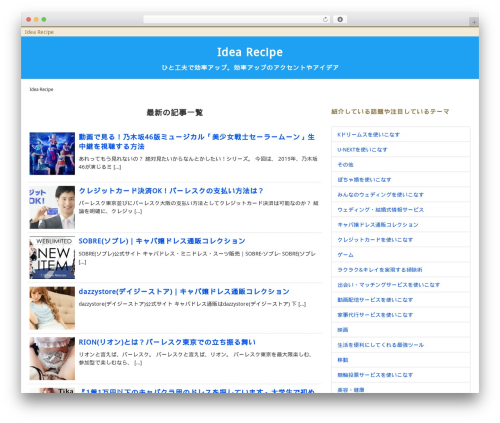Open category ラクラク&キレイを実現する掃除術
The width and height of the screenshot is (500, 423).
click(x=380, y=270)
